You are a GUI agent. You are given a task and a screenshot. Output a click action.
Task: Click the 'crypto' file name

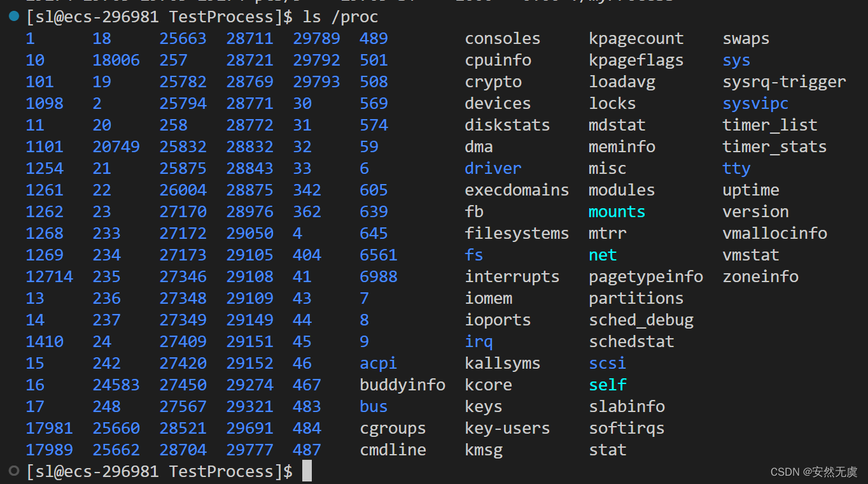coord(493,82)
